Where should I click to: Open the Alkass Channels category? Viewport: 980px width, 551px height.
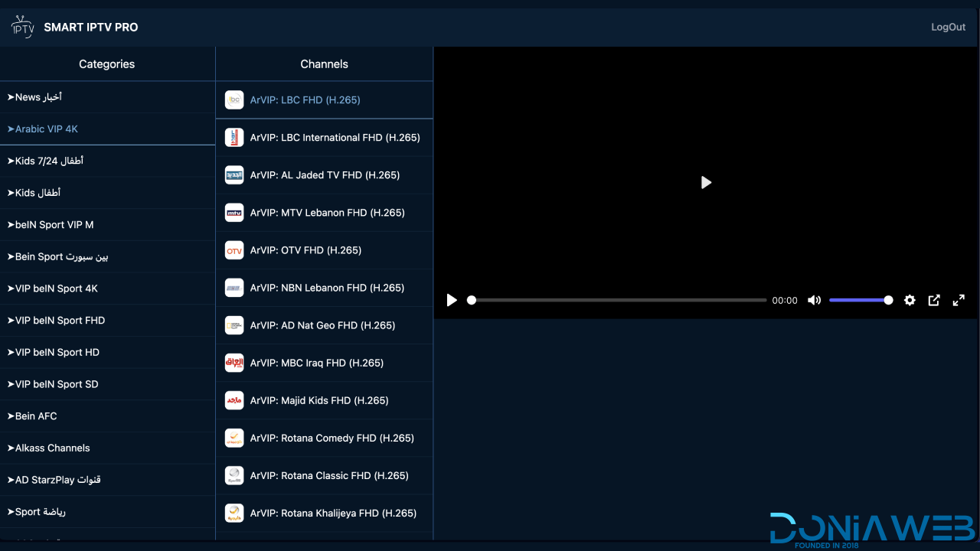coord(107,448)
